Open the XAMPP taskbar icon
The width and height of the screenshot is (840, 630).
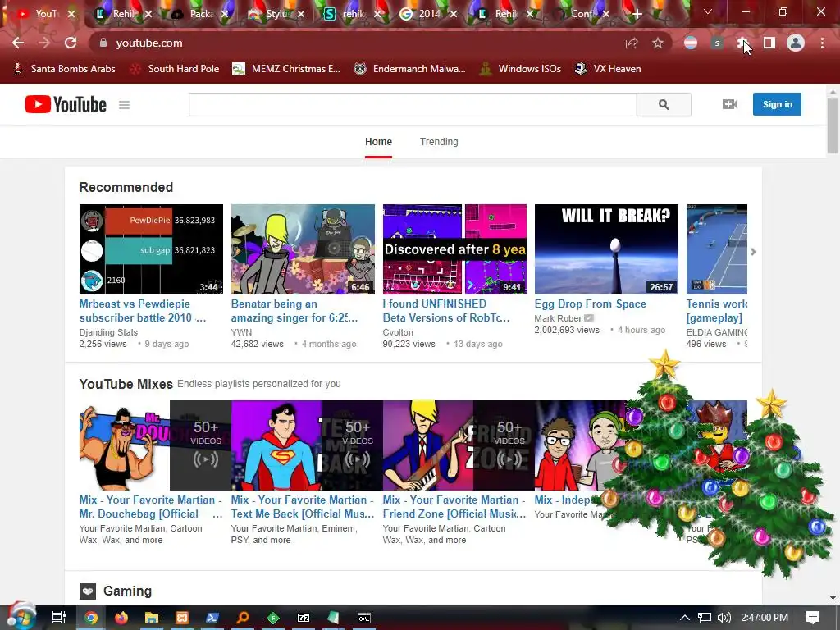182,618
